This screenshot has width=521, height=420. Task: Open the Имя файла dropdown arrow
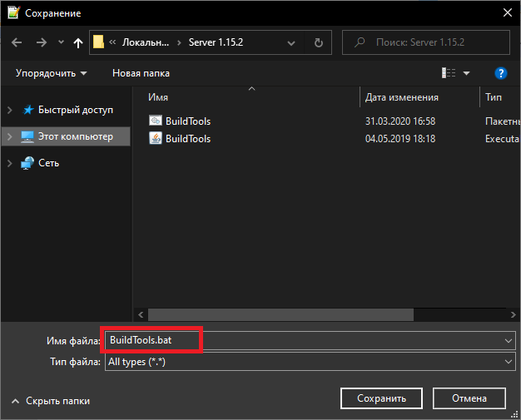point(508,341)
